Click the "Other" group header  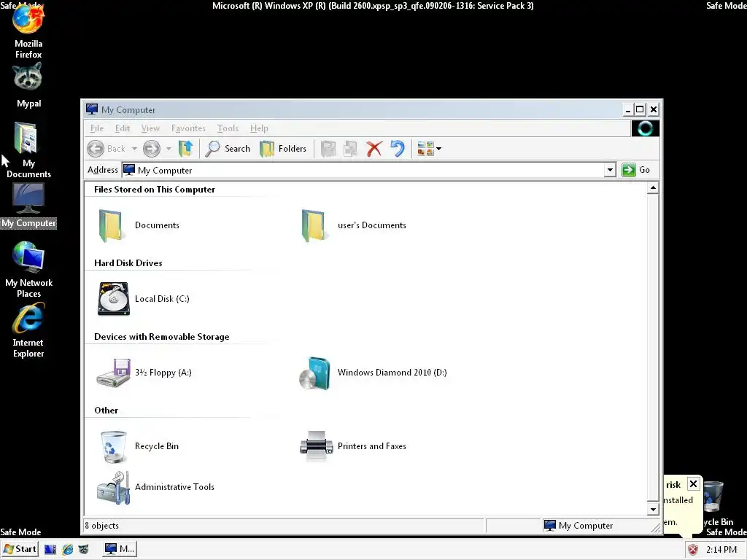coord(107,411)
